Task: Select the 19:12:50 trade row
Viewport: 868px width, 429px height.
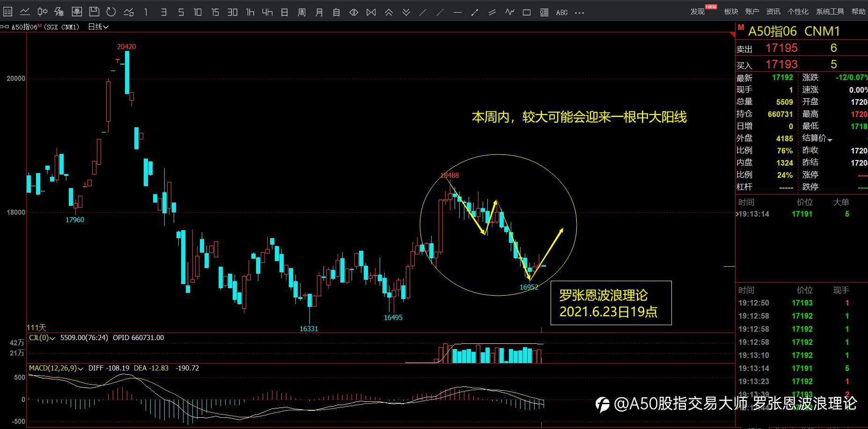Action: point(802,303)
